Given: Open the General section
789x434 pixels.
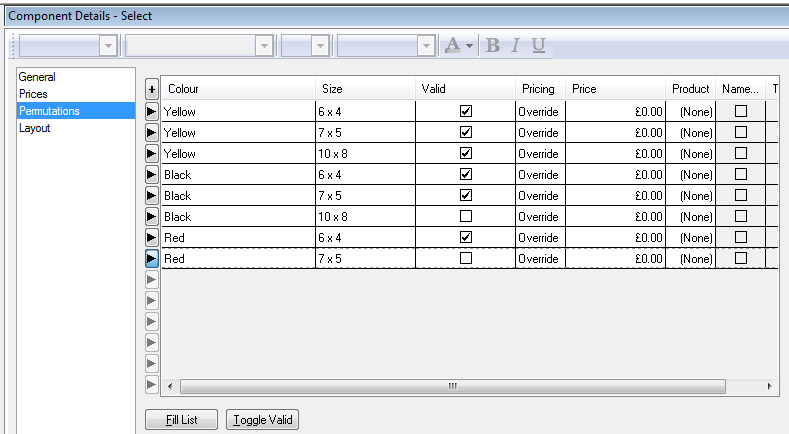Looking at the screenshot, I should 37,77.
